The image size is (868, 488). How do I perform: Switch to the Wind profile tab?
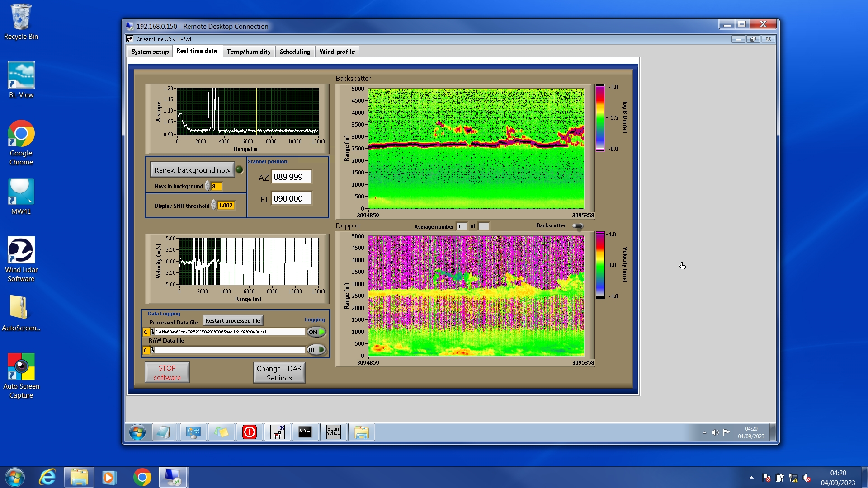(337, 52)
